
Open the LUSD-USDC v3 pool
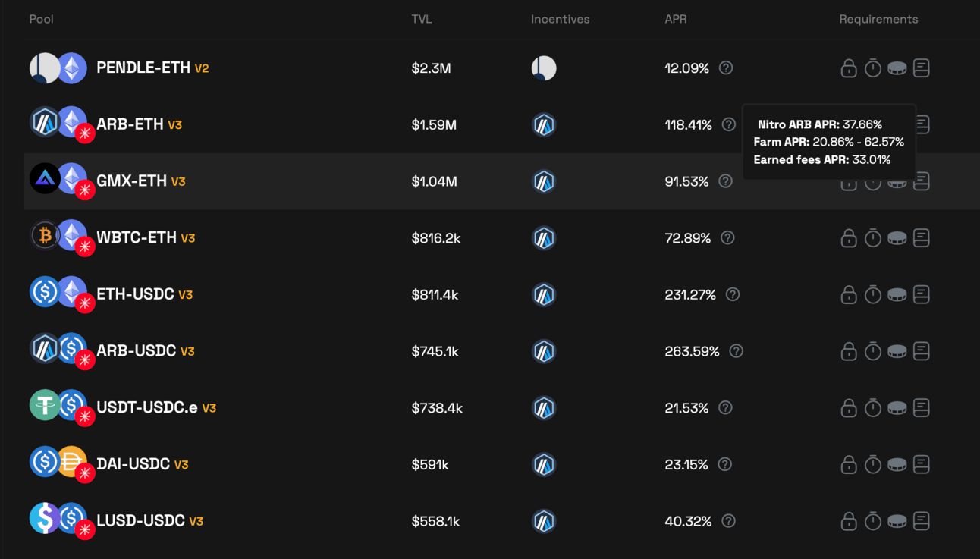tap(149, 521)
